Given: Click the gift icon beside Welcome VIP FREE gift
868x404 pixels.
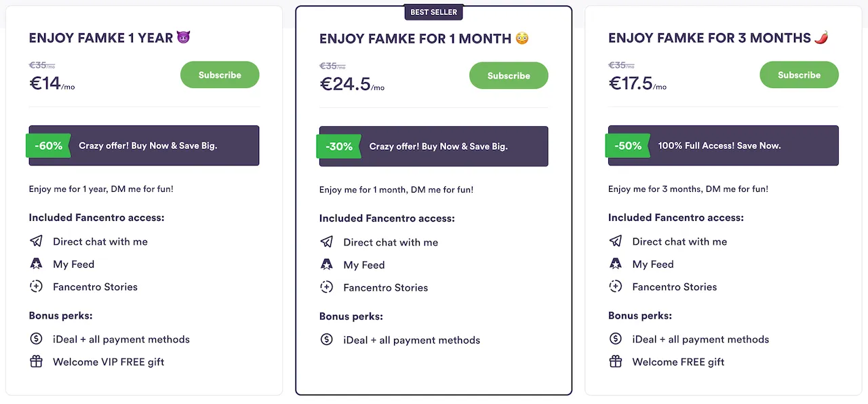Looking at the screenshot, I should pos(36,361).
